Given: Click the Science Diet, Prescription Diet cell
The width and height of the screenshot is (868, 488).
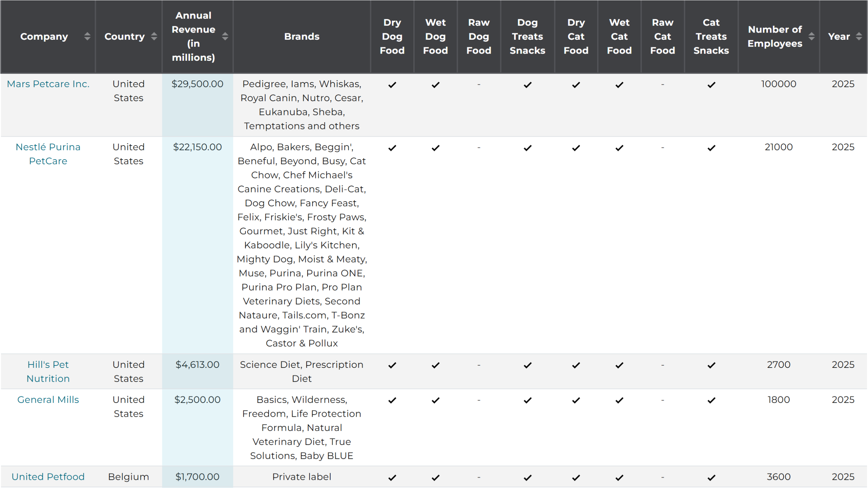Looking at the screenshot, I should pos(302,372).
